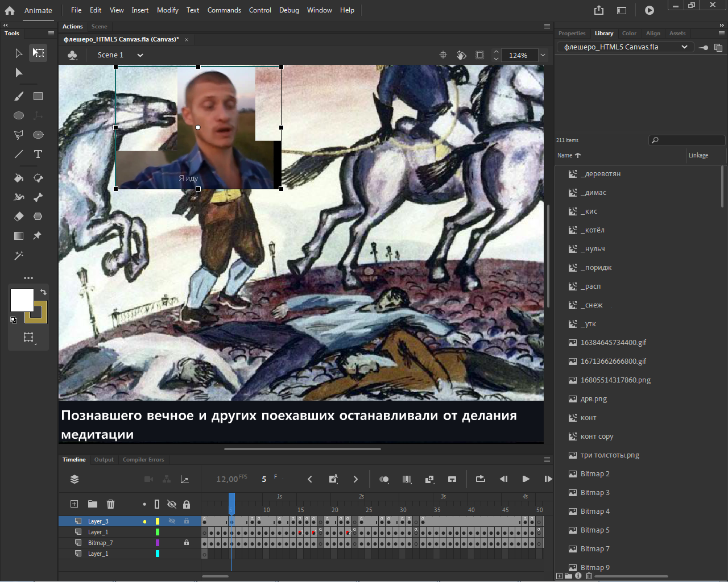The image size is (728, 582).
Task: Switch to the Properties tab
Action: tap(572, 34)
